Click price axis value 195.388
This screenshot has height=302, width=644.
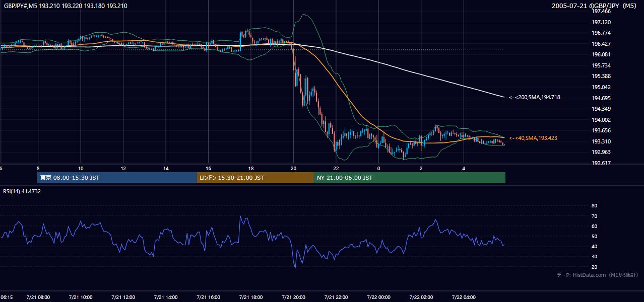pos(601,77)
